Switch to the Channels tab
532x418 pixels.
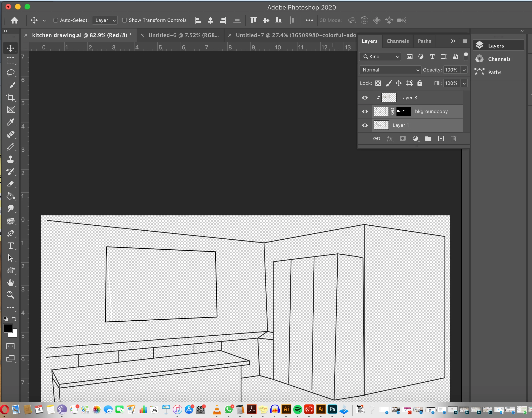point(397,41)
